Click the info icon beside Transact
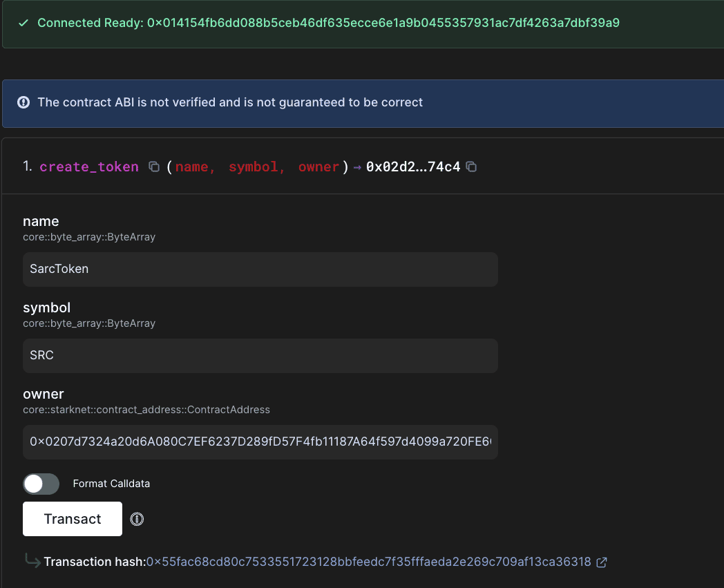724x588 pixels. pos(137,519)
